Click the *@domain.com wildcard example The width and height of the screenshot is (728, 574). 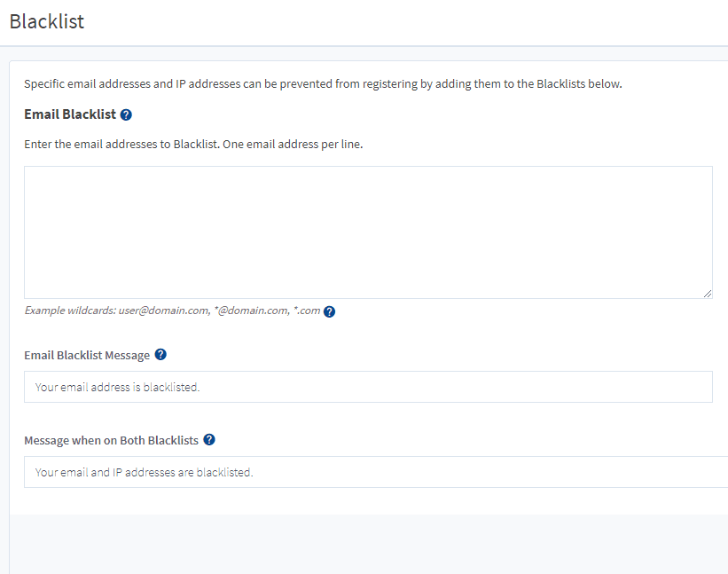pyautogui.click(x=251, y=311)
